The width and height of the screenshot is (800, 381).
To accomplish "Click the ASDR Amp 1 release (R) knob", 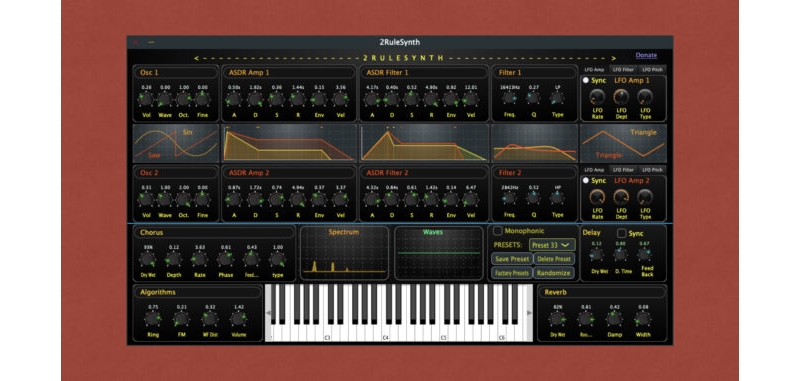I will pos(297,99).
